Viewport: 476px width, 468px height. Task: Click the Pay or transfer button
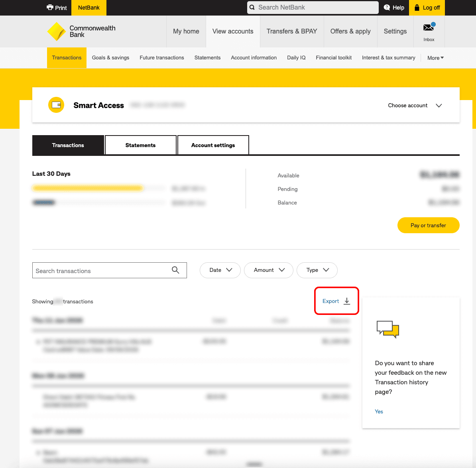click(428, 225)
